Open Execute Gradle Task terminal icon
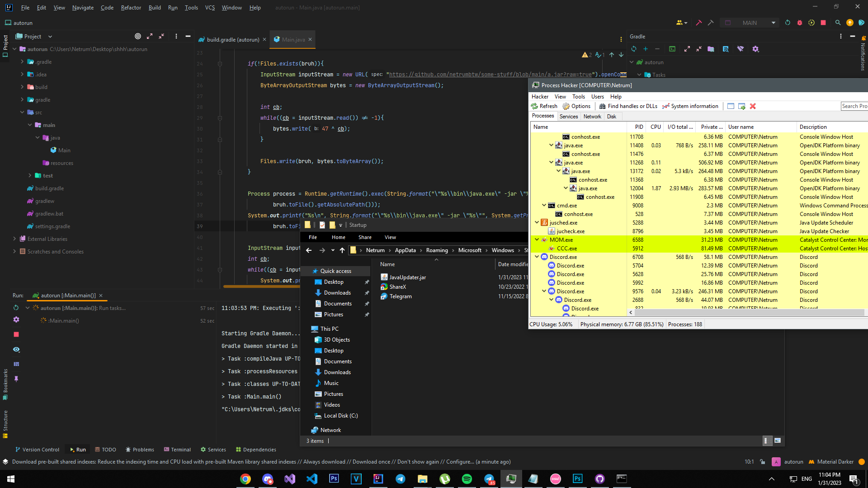The width and height of the screenshot is (868, 488). point(672,49)
